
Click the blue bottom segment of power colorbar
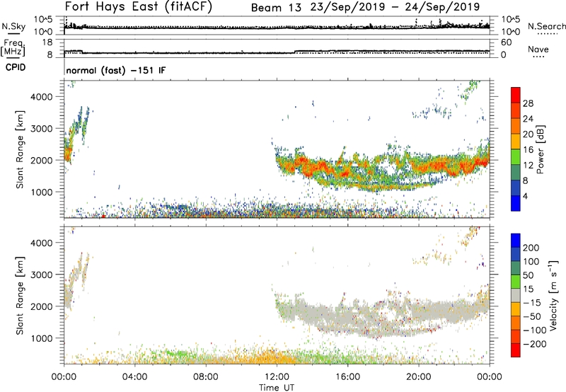click(x=516, y=203)
